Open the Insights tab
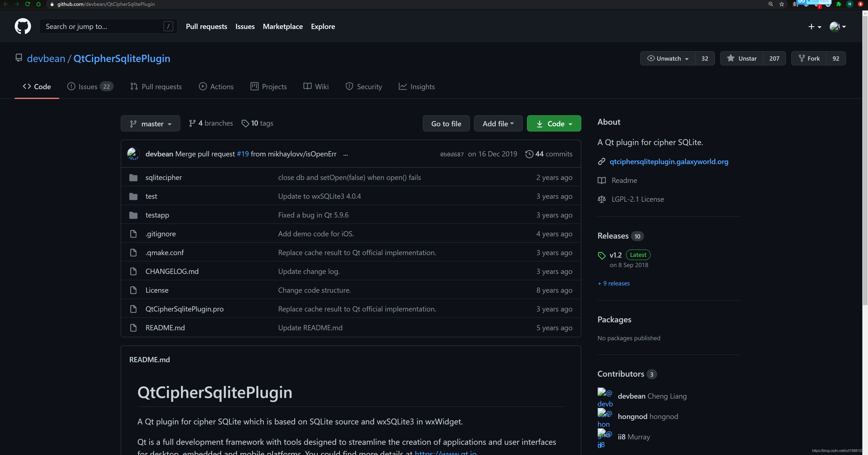The width and height of the screenshot is (868, 455). tap(416, 86)
